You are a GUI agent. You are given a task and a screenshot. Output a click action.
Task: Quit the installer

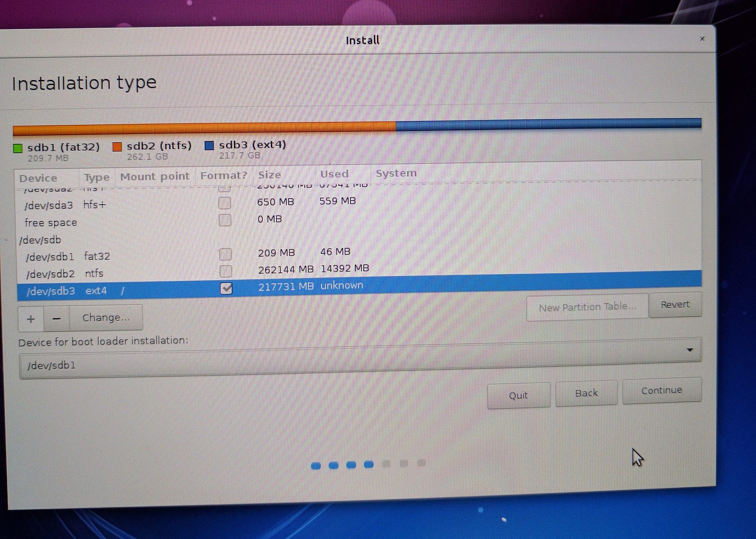point(518,395)
